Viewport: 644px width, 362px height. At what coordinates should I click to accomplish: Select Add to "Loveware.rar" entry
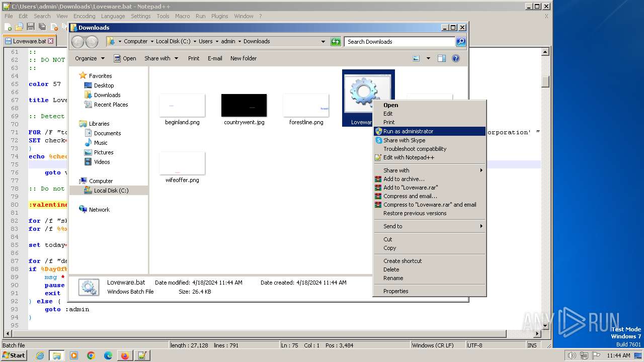coord(430,188)
